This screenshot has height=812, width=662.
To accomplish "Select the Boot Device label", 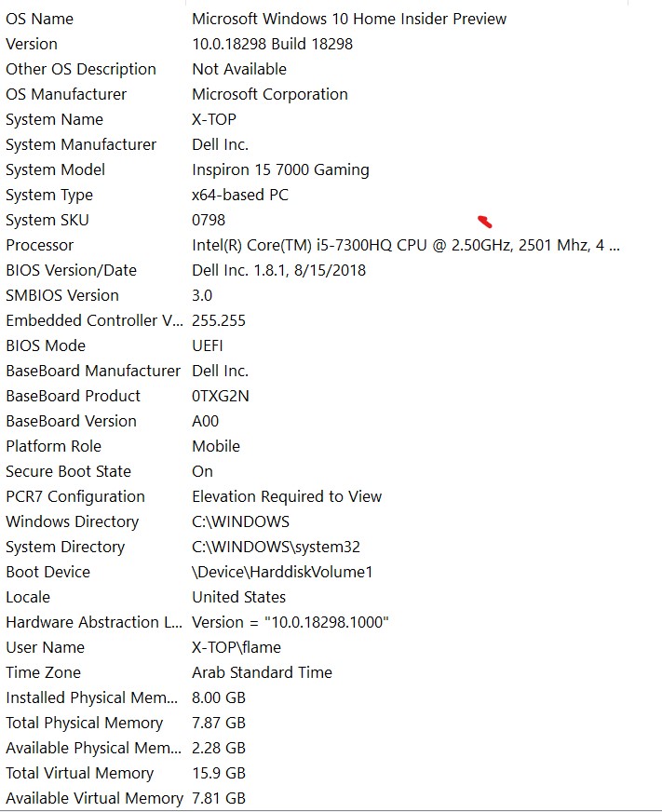I will (47, 573).
